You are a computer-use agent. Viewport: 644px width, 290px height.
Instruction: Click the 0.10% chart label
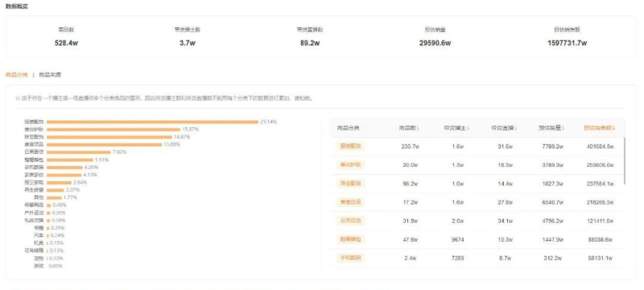56,259
